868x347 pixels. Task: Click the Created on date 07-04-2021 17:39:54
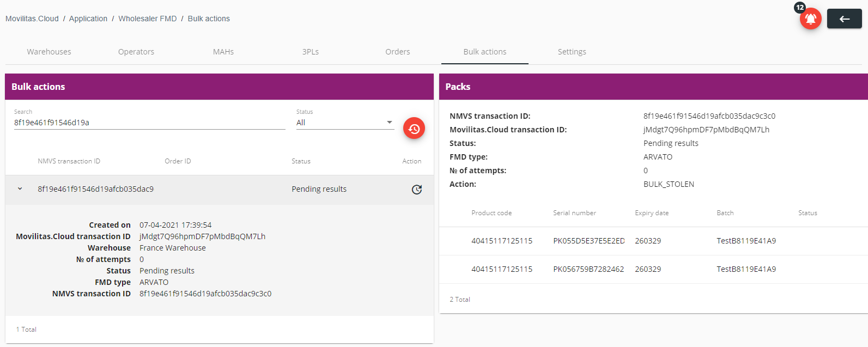[175, 225]
